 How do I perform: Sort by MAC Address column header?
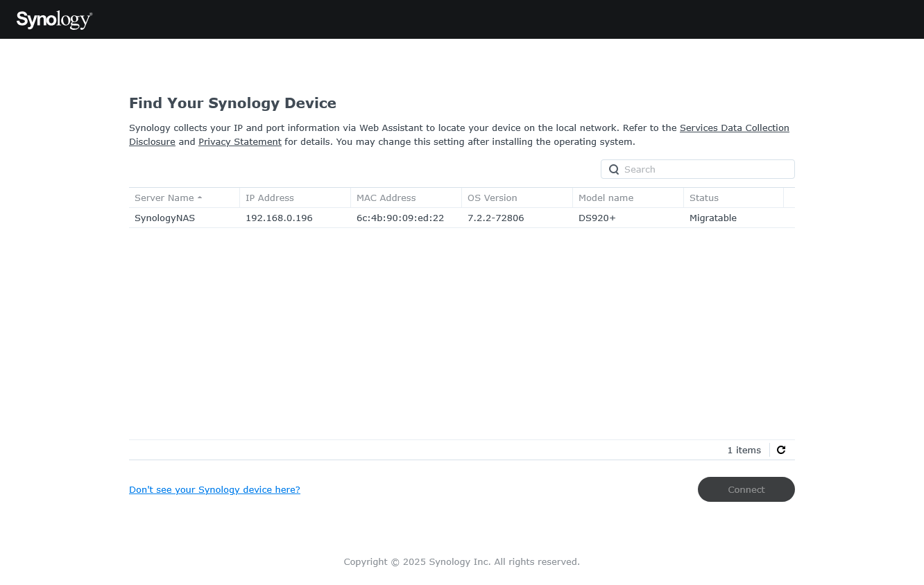click(386, 198)
